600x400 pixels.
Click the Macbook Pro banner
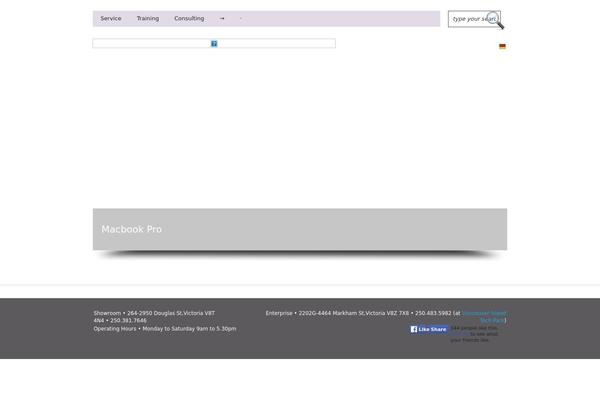tap(300, 229)
